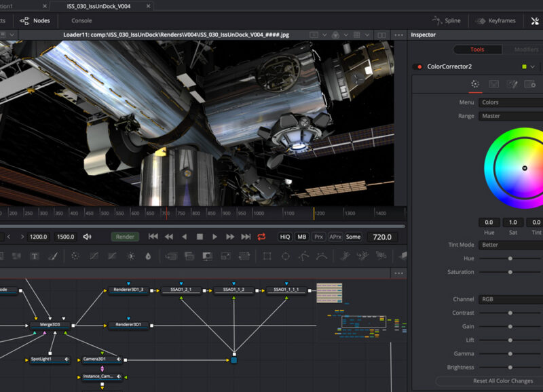Screen dimensions: 543x392
Task: Add a pRender particle tool
Action: pyautogui.click(x=381, y=256)
